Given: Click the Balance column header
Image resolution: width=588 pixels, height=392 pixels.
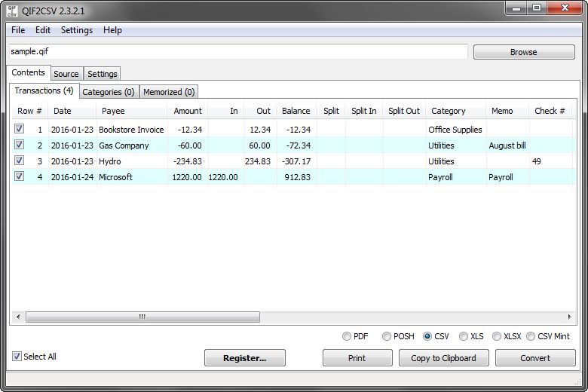Looking at the screenshot, I should coord(296,111).
